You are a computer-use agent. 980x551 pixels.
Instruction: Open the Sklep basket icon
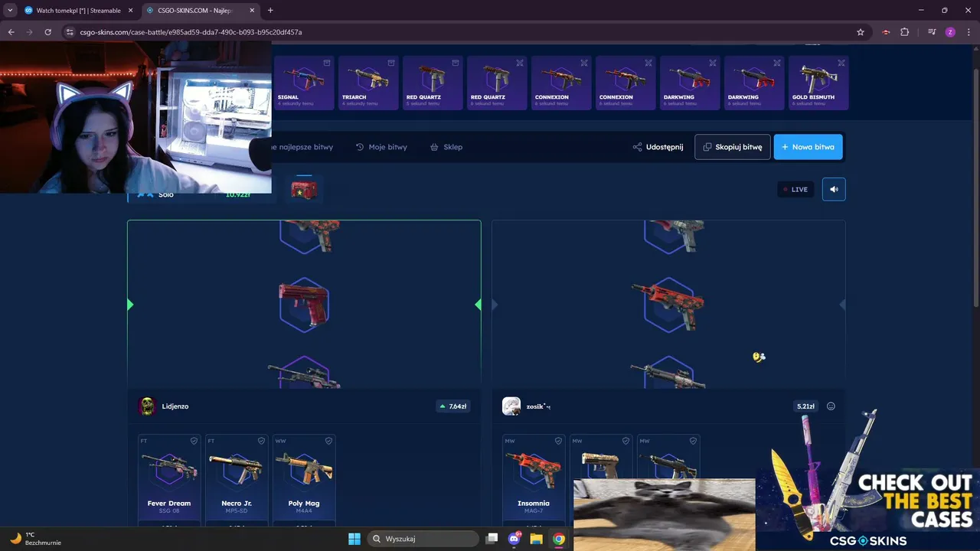[434, 147]
